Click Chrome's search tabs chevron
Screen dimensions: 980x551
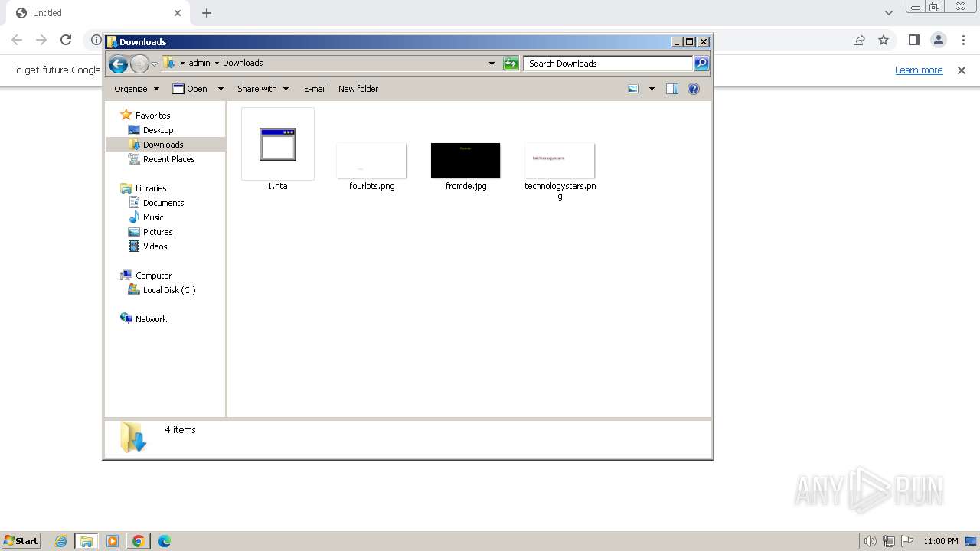pos(889,13)
